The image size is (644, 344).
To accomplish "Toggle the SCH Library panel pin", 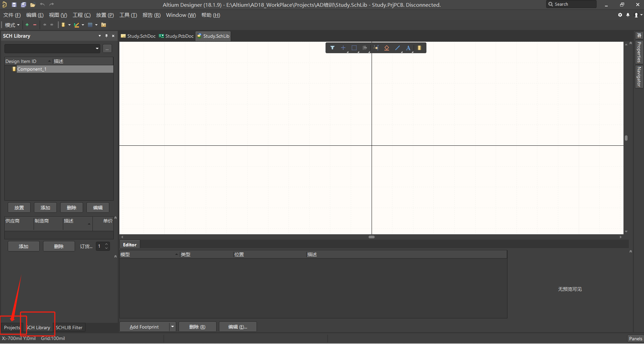I will point(107,36).
